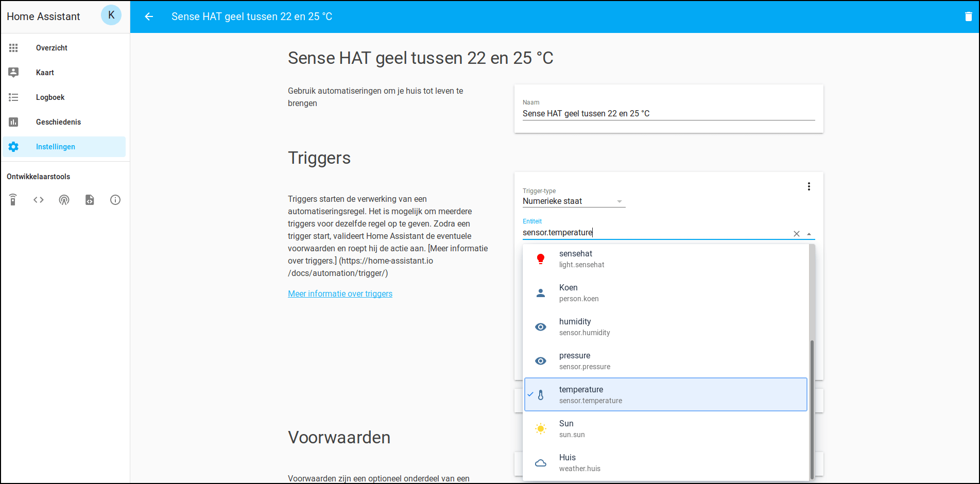This screenshot has width=980, height=484.
Task: Open the Info developer tool icon
Action: coord(115,200)
